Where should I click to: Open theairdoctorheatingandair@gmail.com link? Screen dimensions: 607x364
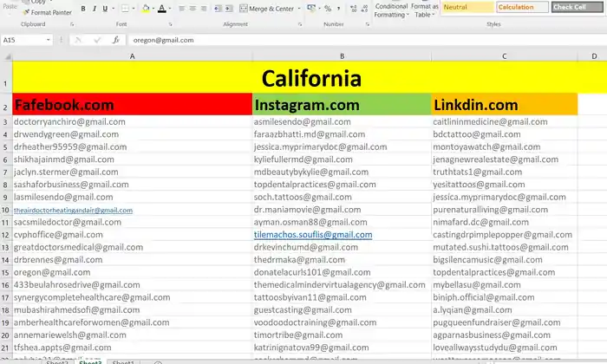73,211
